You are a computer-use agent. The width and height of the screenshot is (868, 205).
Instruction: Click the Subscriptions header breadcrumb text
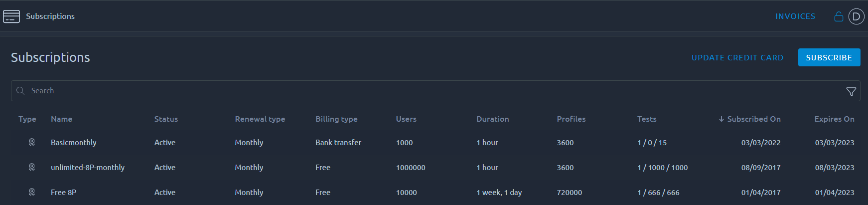tap(50, 16)
